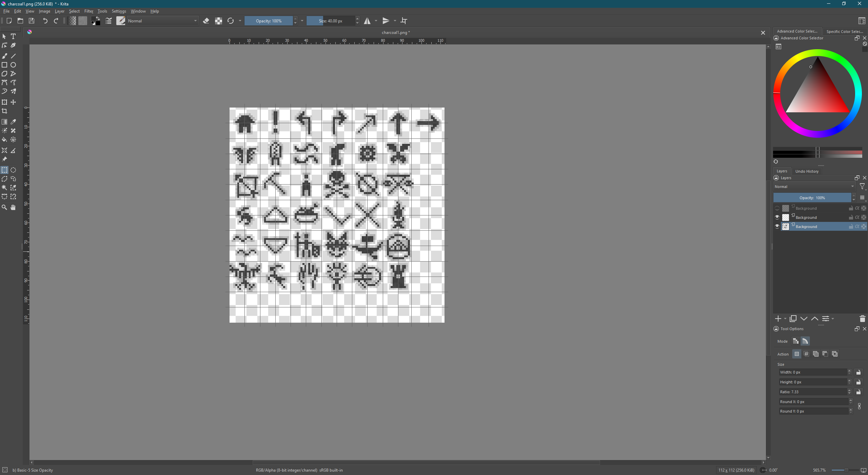
Task: Delete layer with trash icon
Action: coord(862,319)
